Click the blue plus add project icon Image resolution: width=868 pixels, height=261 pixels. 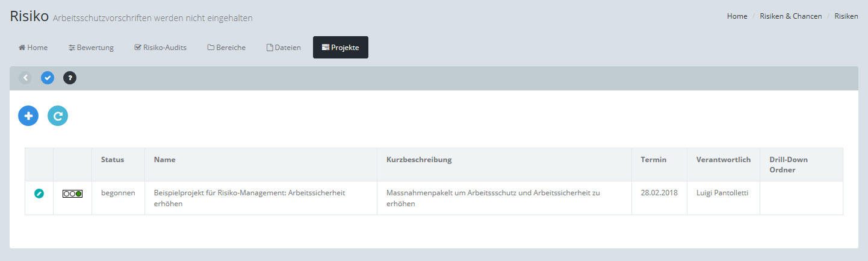point(28,116)
